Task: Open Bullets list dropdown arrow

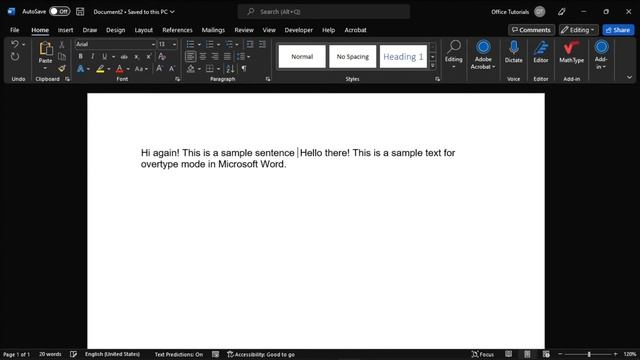Action: click(199, 44)
